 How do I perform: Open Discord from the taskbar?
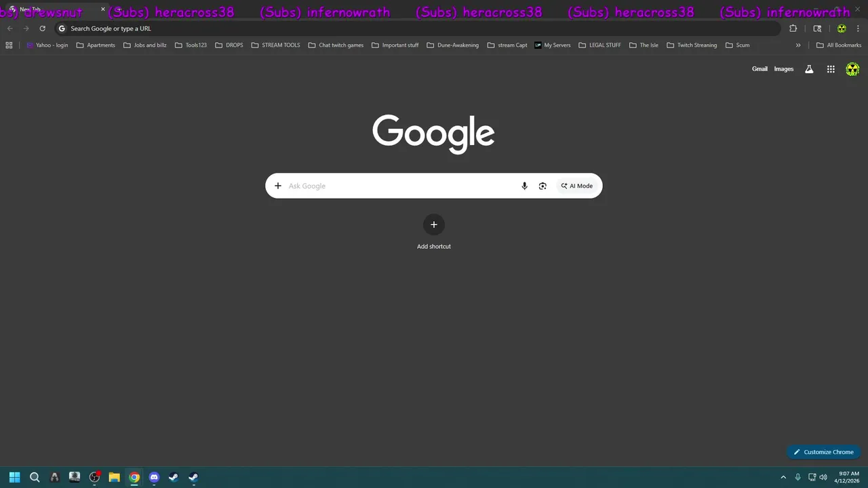coord(154,477)
